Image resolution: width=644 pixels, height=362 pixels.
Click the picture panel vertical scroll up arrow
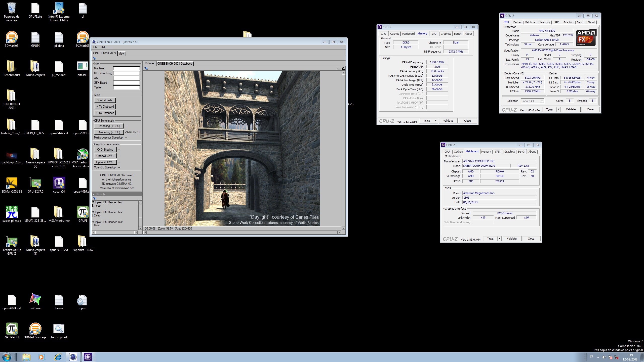(343, 73)
